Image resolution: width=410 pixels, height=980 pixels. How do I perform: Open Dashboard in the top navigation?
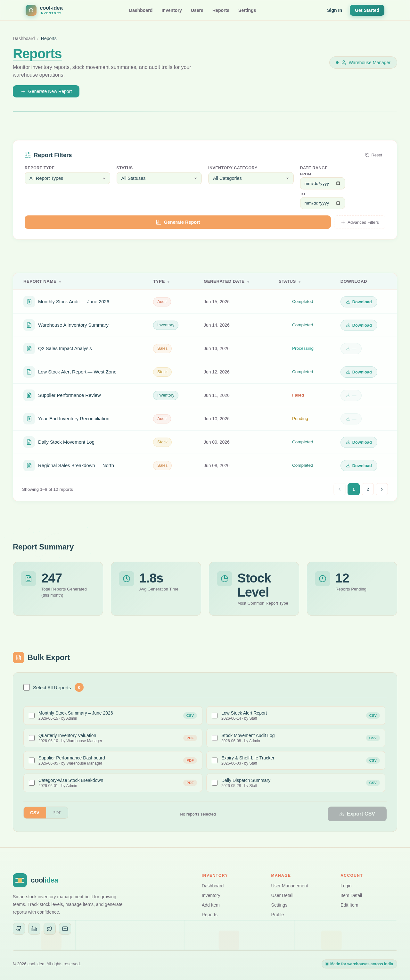(x=141, y=10)
